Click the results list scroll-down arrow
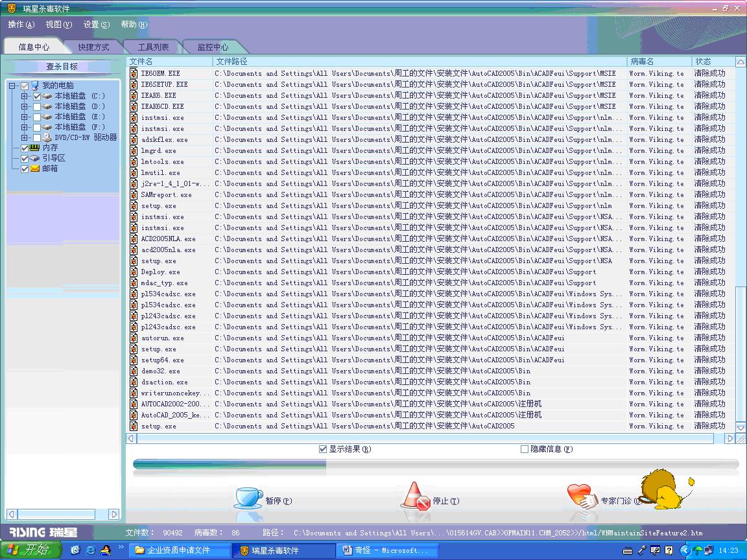The width and height of the screenshot is (747, 560). [x=741, y=428]
